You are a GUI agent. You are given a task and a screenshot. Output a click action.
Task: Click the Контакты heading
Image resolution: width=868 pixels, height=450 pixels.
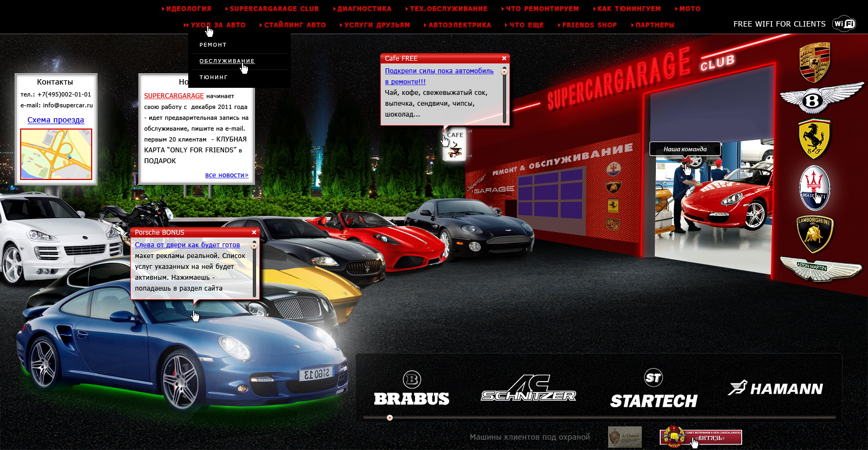[x=55, y=82]
